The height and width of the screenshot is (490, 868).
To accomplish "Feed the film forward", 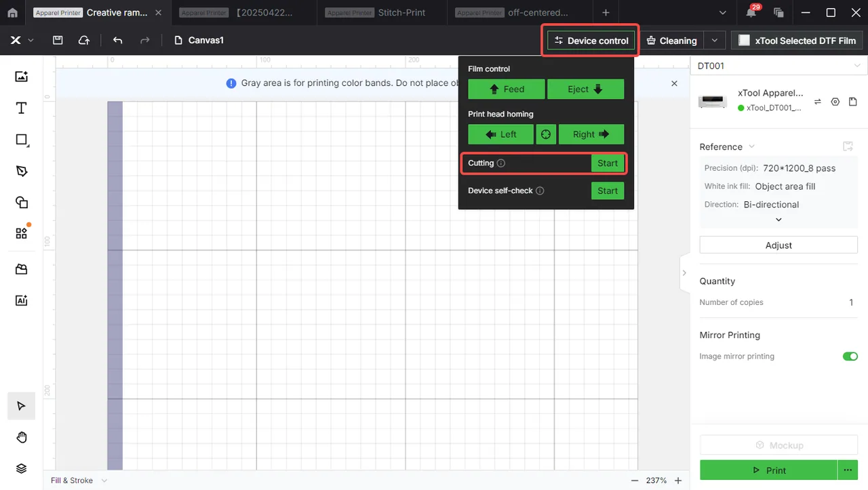I will tap(506, 89).
